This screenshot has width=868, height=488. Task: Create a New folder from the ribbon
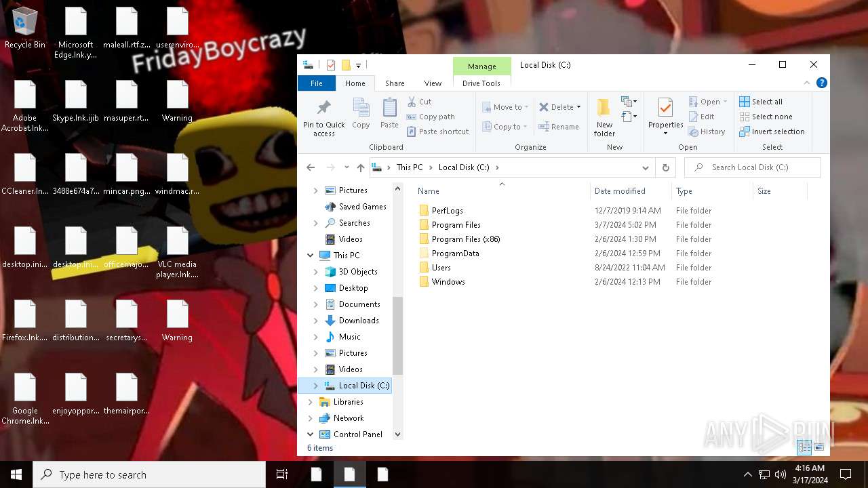click(604, 117)
